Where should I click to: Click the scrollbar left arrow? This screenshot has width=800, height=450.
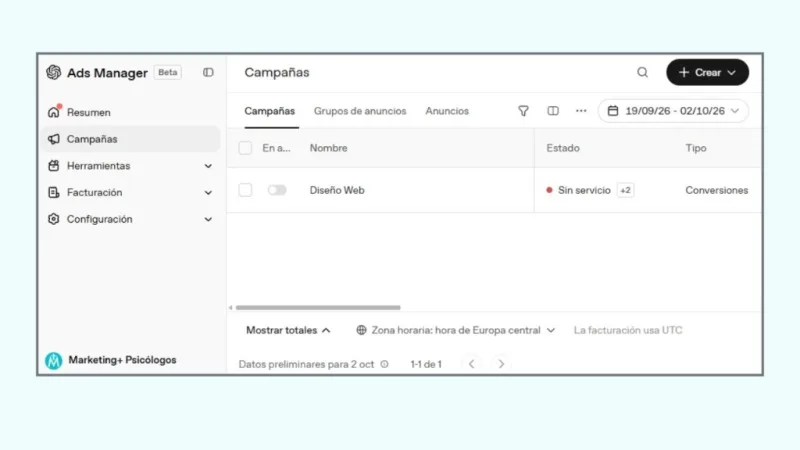(231, 308)
